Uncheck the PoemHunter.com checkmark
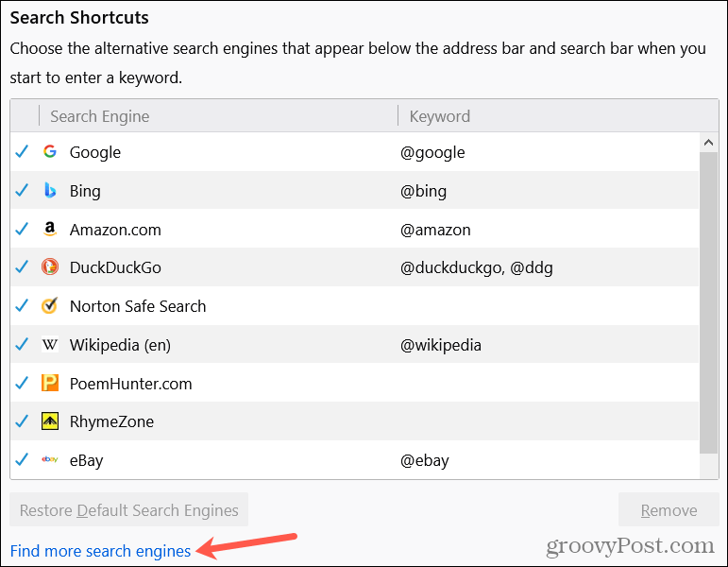 click(x=22, y=383)
